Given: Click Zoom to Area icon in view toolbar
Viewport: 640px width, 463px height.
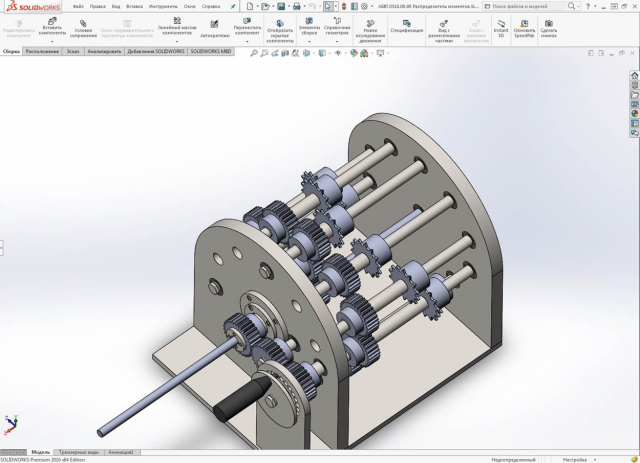Looking at the screenshot, I should click(264, 53).
